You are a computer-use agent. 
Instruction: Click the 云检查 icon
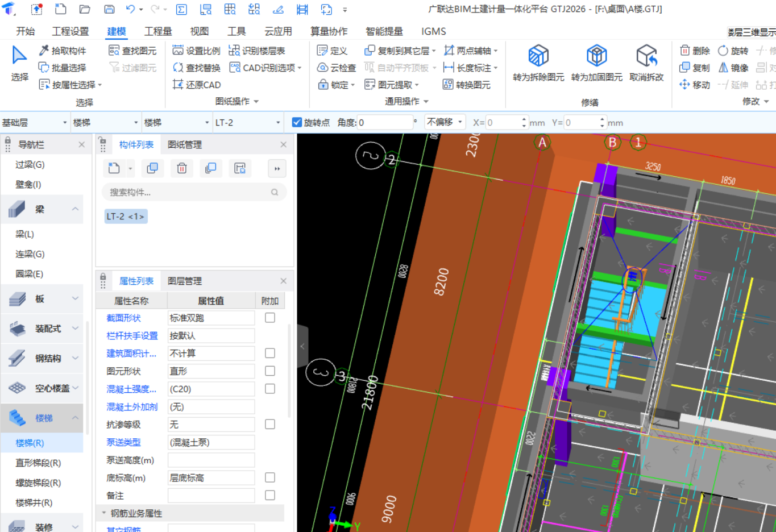point(322,68)
